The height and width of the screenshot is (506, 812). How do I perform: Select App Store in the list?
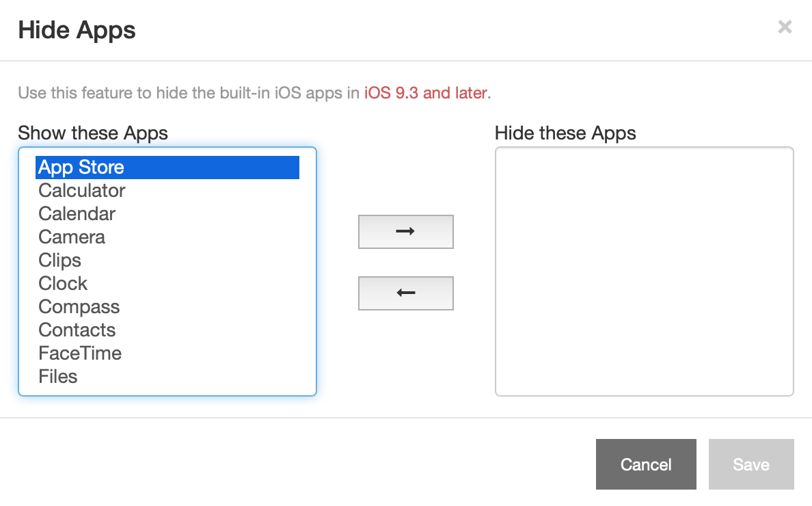[167, 168]
